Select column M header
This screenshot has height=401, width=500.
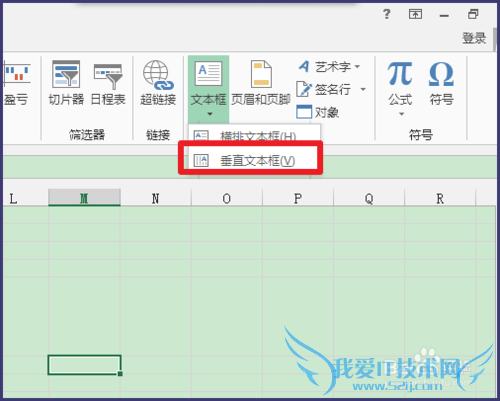[84, 198]
